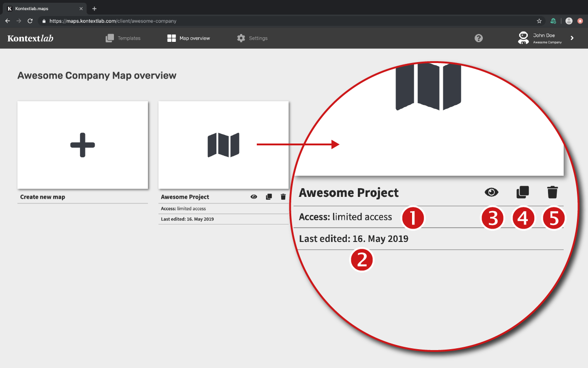Click the plus tile to create a map

[x=83, y=145]
